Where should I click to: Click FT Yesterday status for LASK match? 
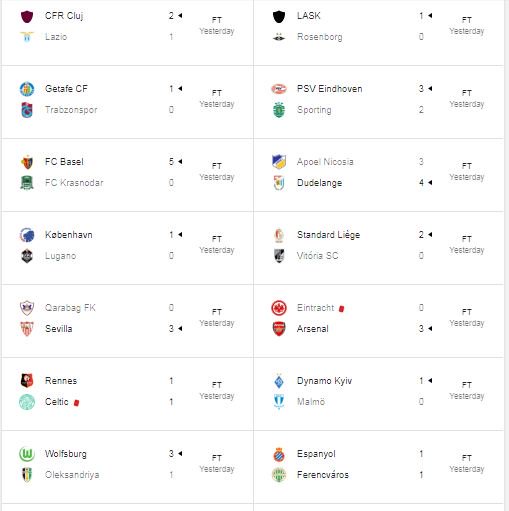467,26
